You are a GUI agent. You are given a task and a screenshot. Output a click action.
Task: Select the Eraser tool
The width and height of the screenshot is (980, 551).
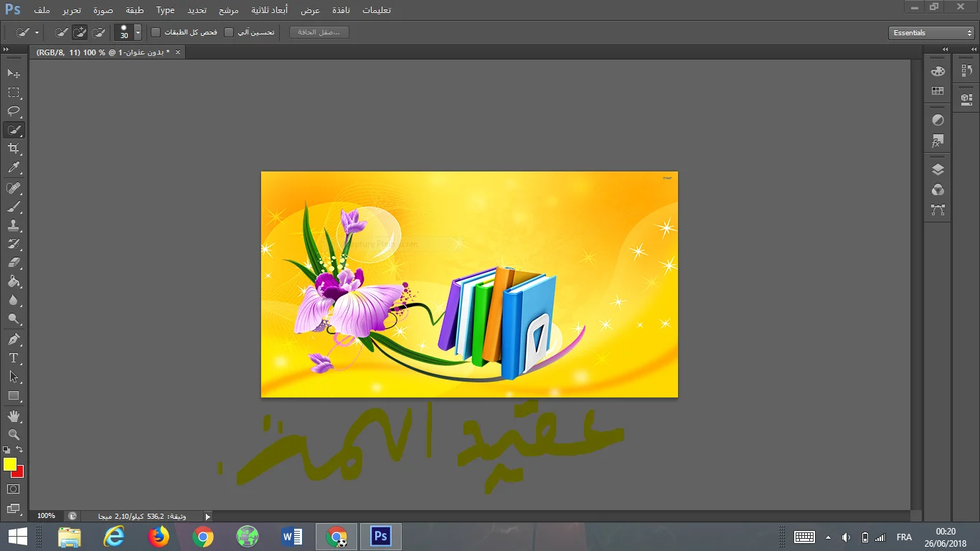(14, 263)
